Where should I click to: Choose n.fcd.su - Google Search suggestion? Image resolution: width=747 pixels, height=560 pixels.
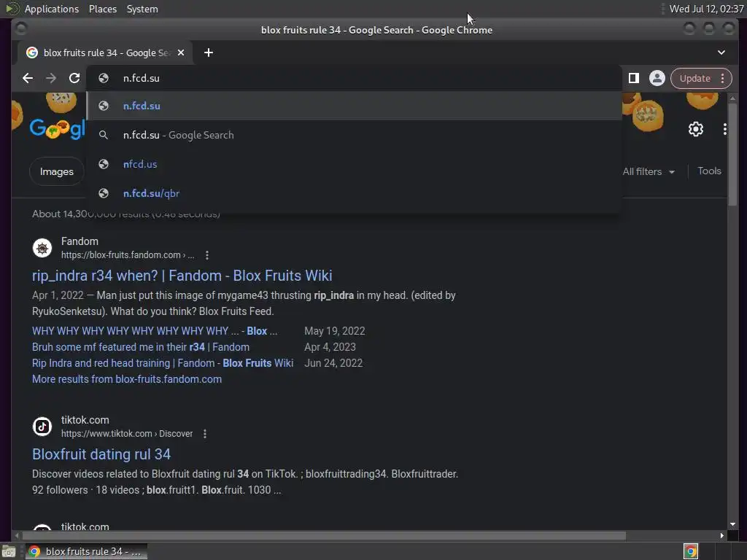point(354,135)
